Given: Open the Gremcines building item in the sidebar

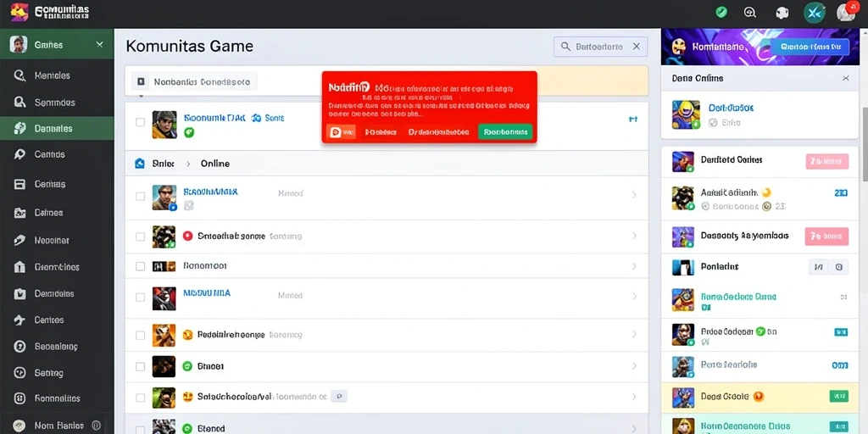Looking at the screenshot, I should [x=57, y=267].
